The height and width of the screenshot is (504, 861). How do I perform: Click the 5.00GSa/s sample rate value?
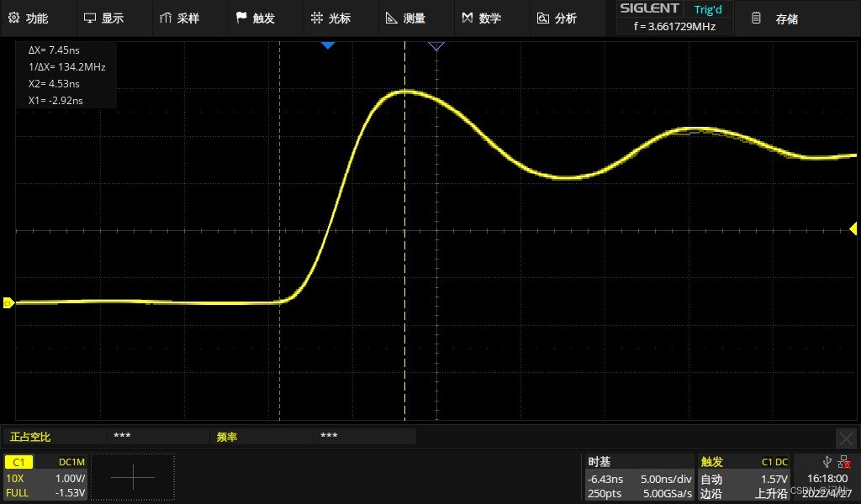[x=668, y=494]
